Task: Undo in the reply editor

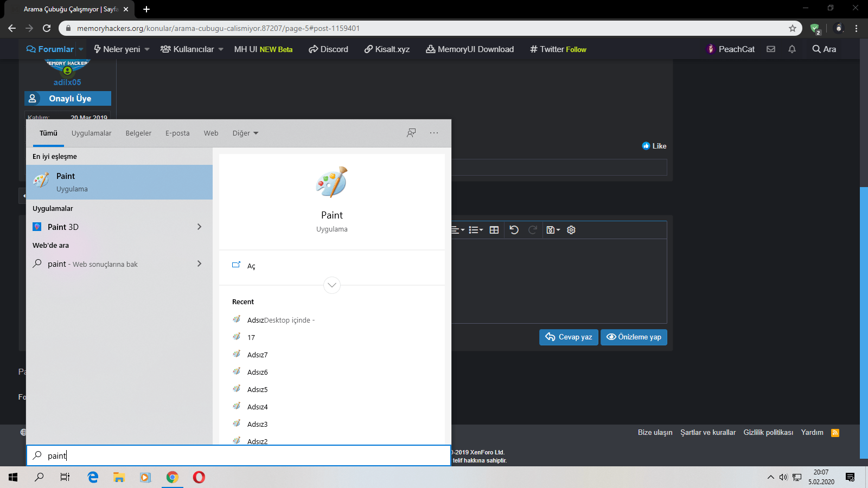Action: [x=514, y=230]
